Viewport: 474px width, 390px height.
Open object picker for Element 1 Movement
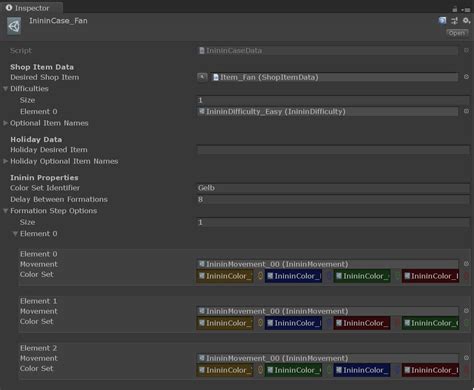(466, 311)
